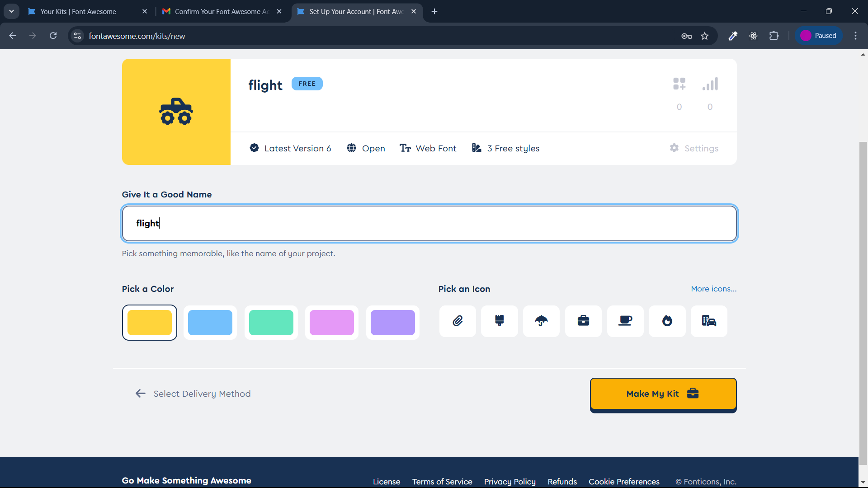The image size is (868, 488).
Task: Go back in browser history
Action: tap(13, 36)
